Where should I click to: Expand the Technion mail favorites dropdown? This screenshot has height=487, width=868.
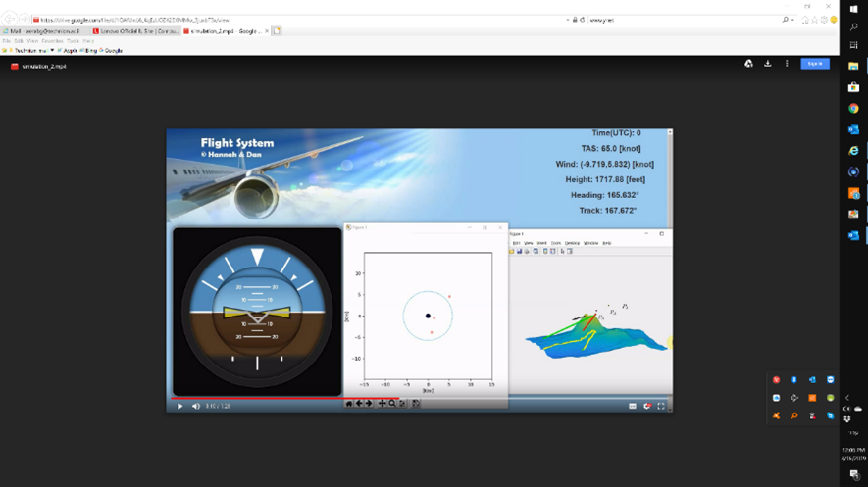click(52, 50)
